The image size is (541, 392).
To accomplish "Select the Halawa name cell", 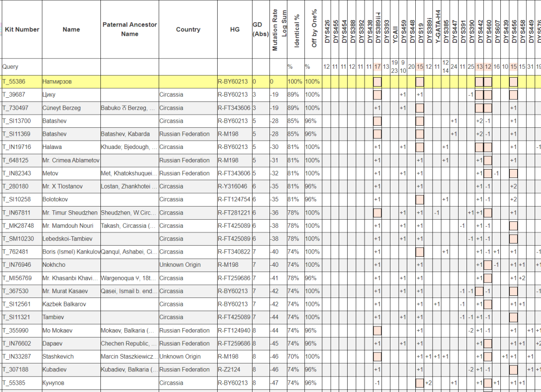I will [53, 147].
